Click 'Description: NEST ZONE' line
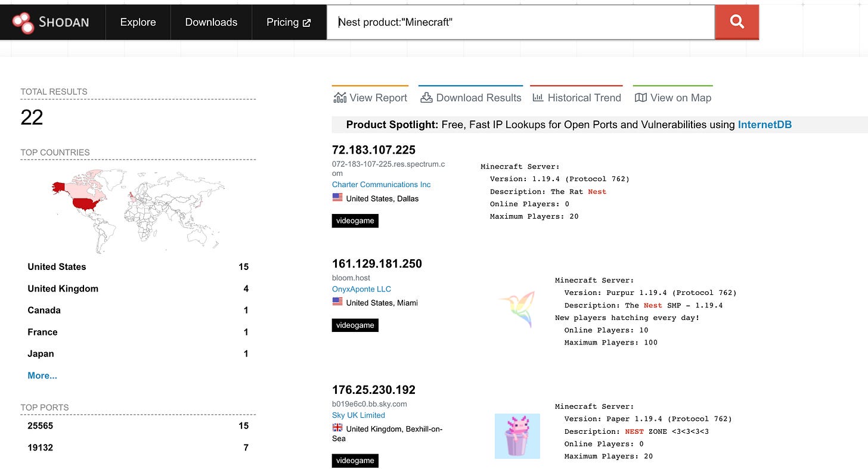The image size is (868, 469). (636, 431)
